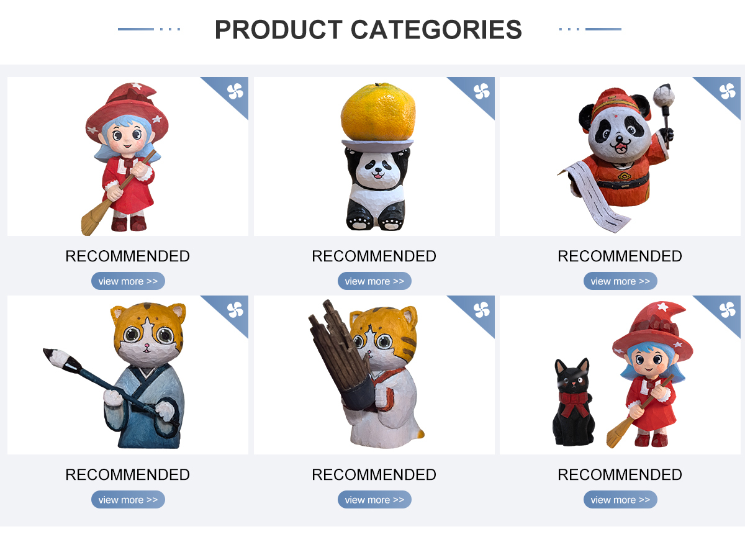Click view more under cat with brush
Viewport: 745px width, 560px height.
point(128,500)
